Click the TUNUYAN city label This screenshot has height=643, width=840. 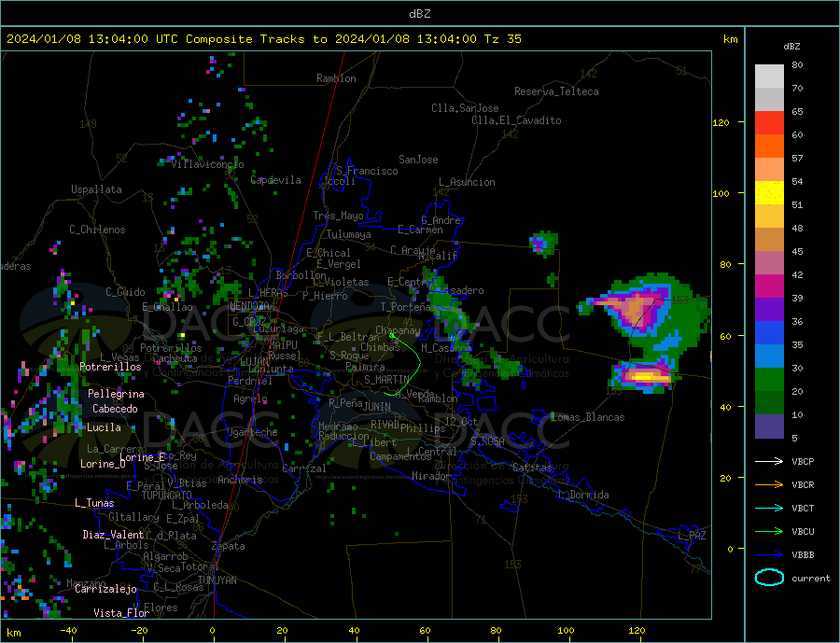[x=217, y=580]
